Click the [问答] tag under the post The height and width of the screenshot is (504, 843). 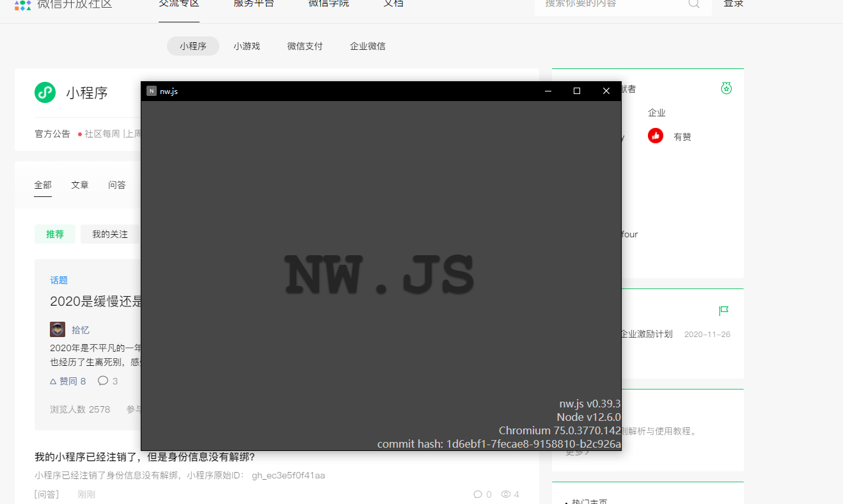click(x=47, y=494)
